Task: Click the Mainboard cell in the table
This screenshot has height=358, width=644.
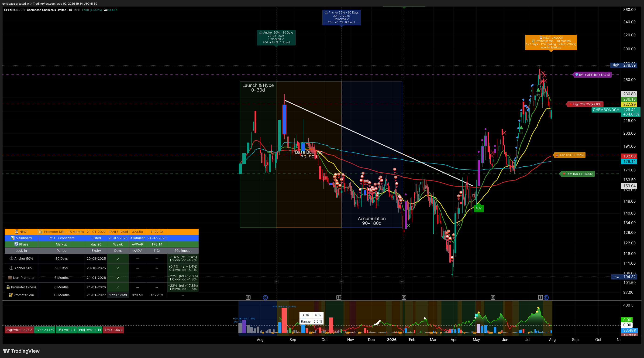Action: click(21, 238)
